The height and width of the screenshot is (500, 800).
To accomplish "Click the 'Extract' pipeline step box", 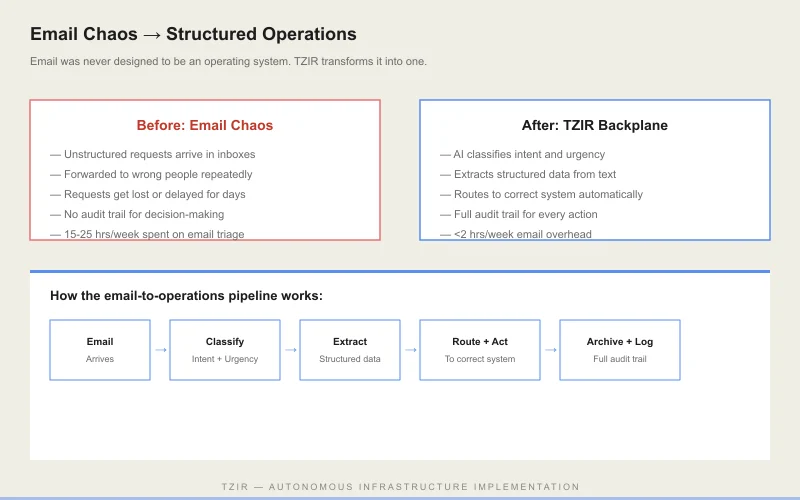I will tap(350, 350).
